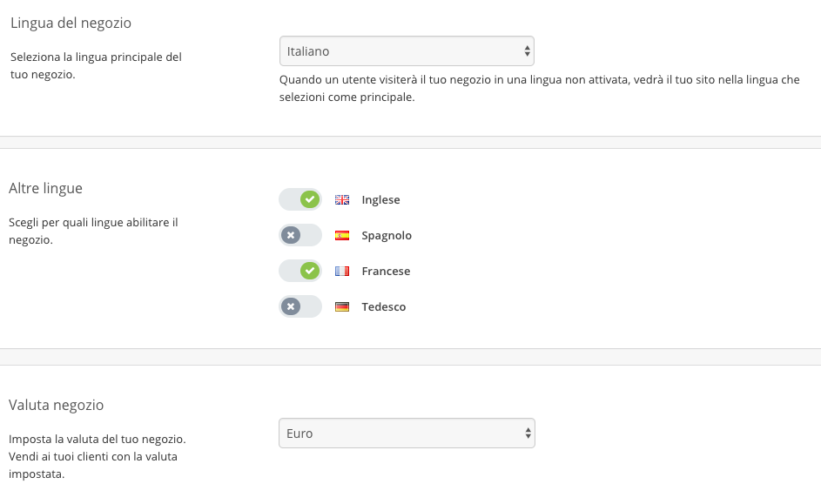Click the Lingua del negozio heading
The height and width of the screenshot is (504, 821).
(71, 23)
